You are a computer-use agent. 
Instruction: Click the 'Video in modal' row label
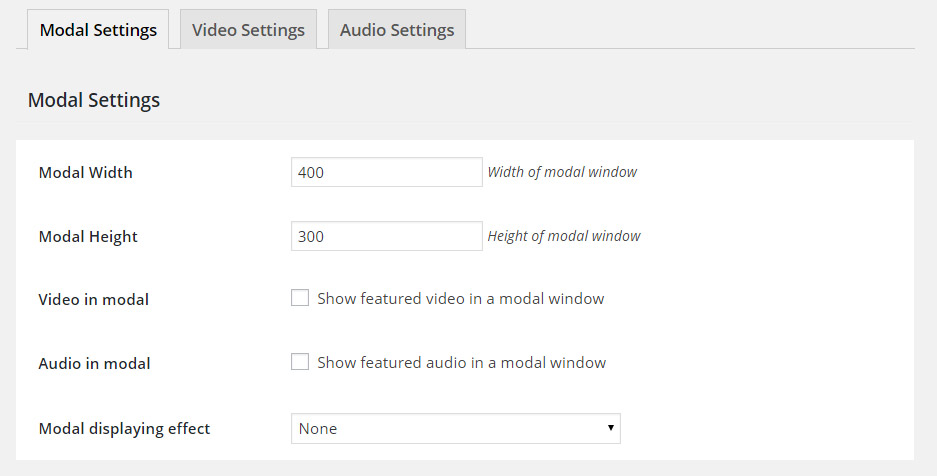pos(93,299)
